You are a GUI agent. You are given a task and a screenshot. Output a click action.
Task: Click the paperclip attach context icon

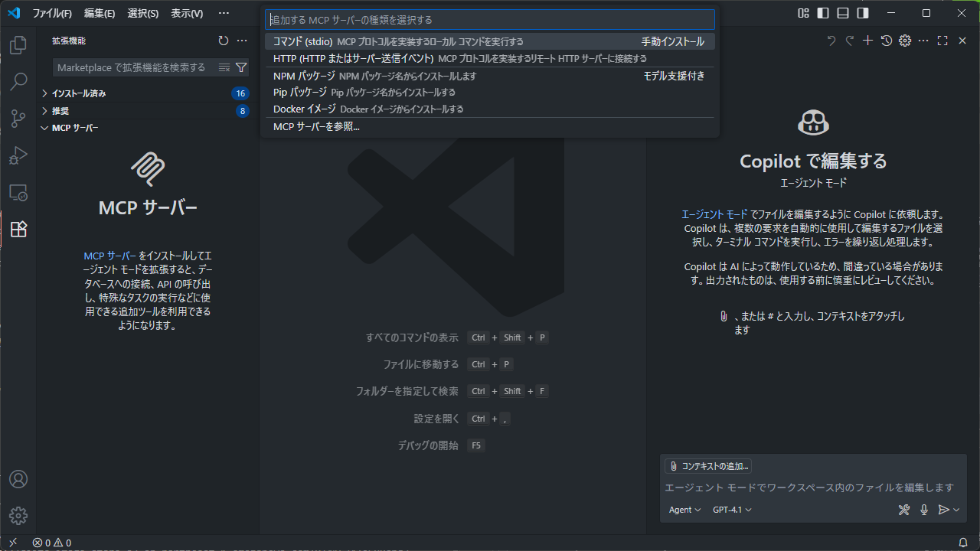[724, 316]
